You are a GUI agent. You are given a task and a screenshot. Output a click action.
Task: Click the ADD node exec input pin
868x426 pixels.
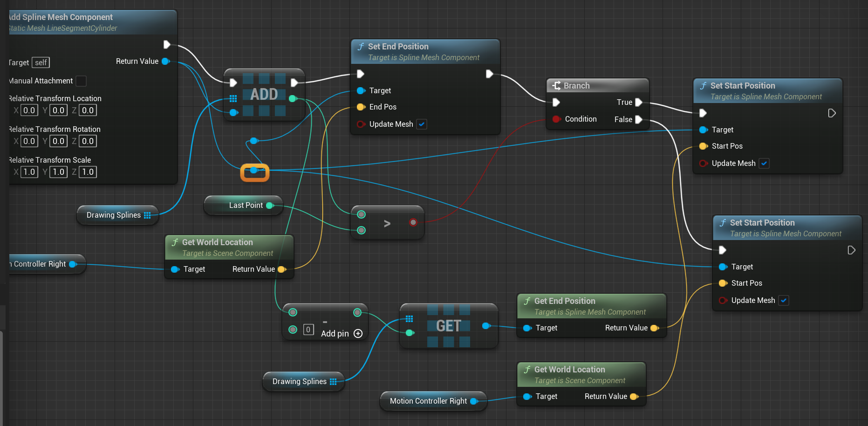click(x=233, y=82)
